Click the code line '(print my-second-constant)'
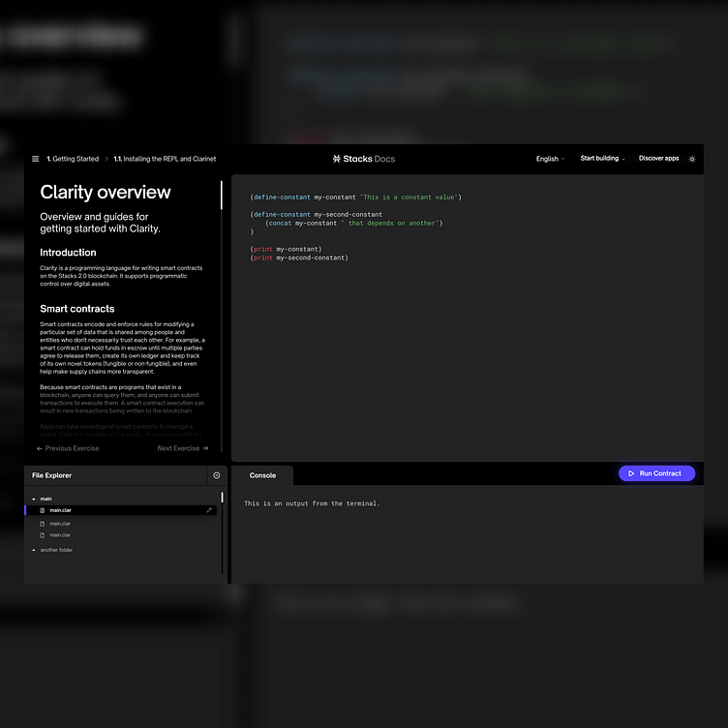Viewport: 728px width, 728px height. (x=299, y=258)
